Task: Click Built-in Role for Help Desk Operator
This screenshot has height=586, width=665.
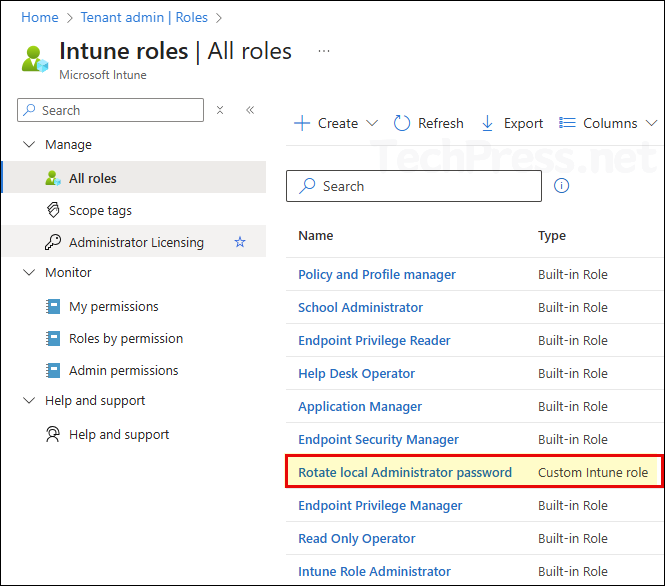Action: tap(573, 374)
